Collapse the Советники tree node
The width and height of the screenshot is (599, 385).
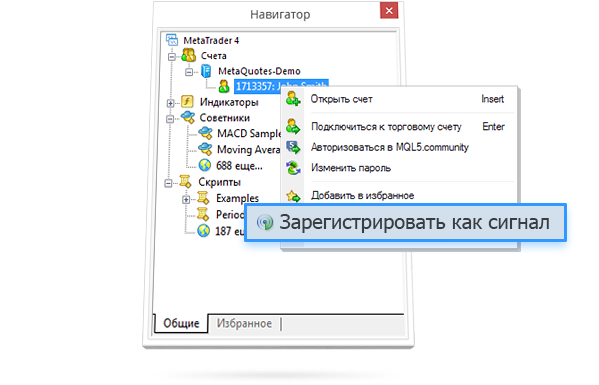coord(170,119)
